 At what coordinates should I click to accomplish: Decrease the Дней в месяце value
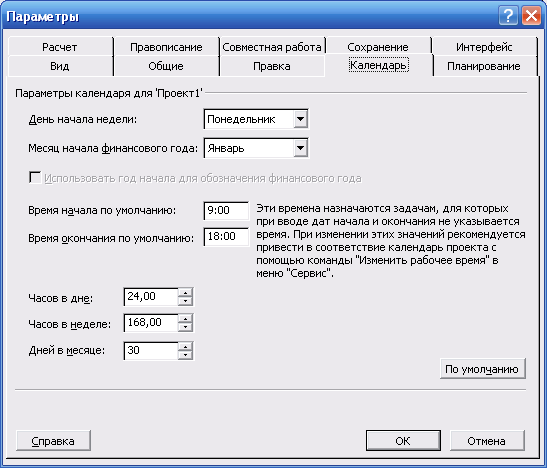[185, 355]
